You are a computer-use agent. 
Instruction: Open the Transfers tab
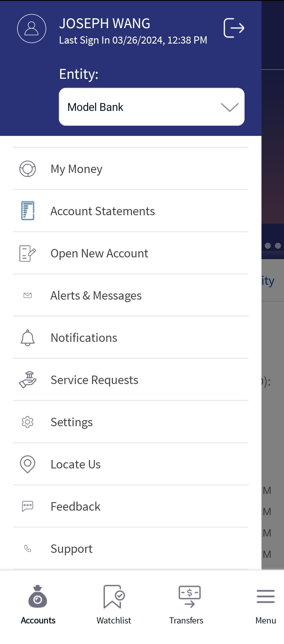[186, 605]
